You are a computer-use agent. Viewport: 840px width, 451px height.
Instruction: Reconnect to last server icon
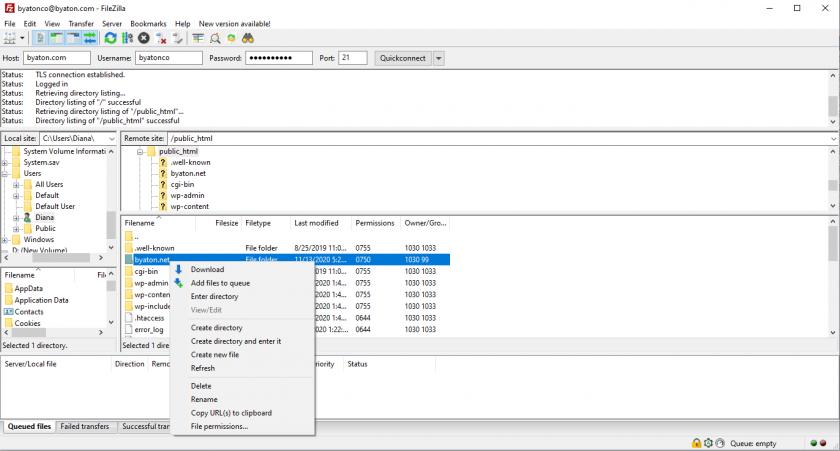(177, 38)
